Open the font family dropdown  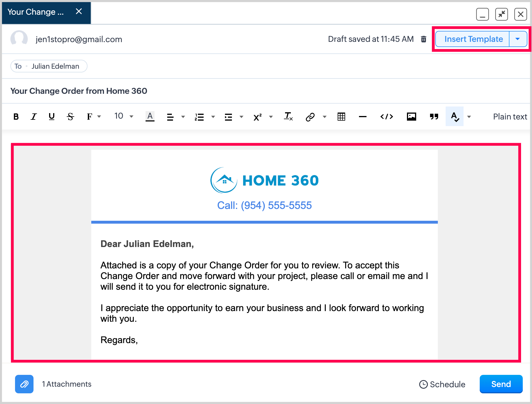pyautogui.click(x=94, y=117)
